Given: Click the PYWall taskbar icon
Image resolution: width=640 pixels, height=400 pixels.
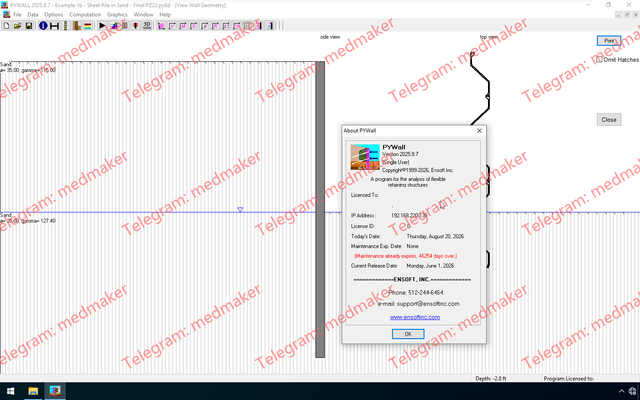Looking at the screenshot, I should tap(55, 391).
